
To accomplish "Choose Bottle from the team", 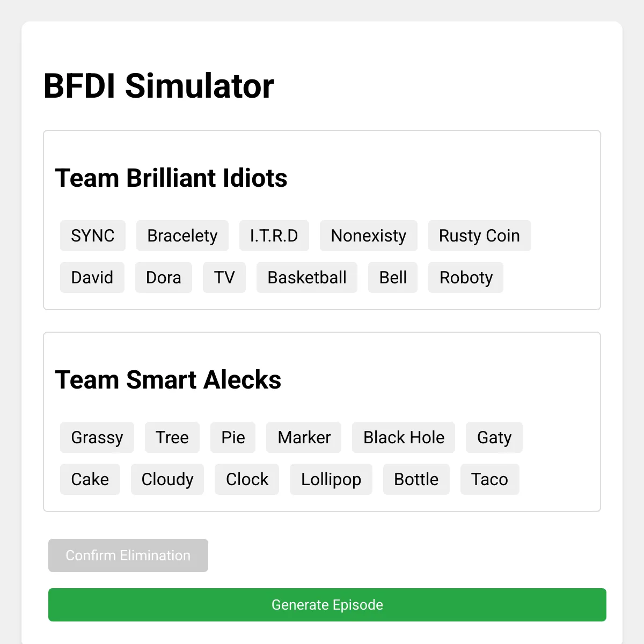I will (x=416, y=479).
